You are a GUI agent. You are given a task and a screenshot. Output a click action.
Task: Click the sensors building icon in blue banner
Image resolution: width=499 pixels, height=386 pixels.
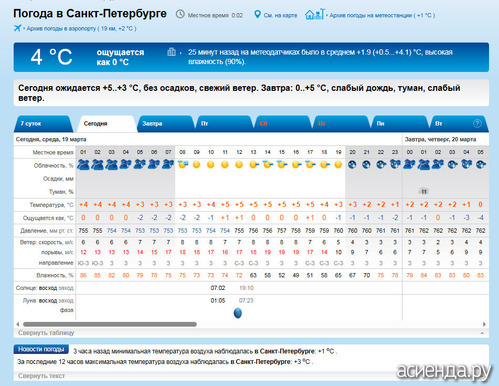pos(171,52)
